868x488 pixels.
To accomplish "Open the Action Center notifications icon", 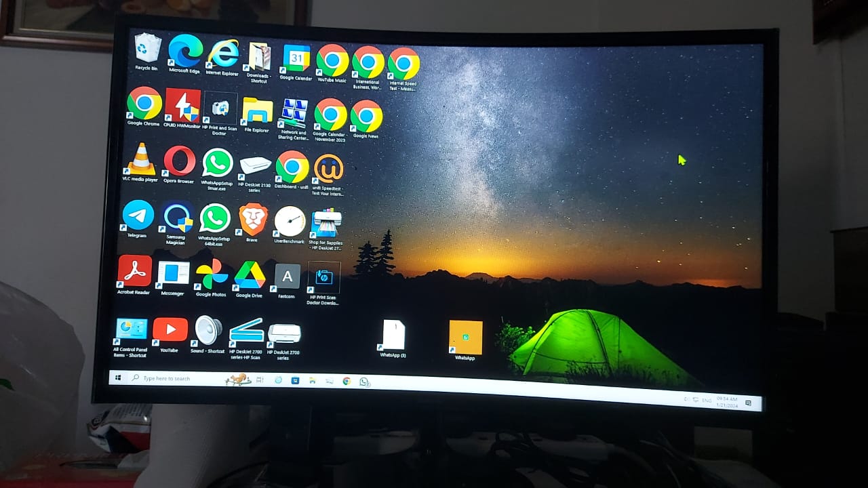I will [x=749, y=403].
